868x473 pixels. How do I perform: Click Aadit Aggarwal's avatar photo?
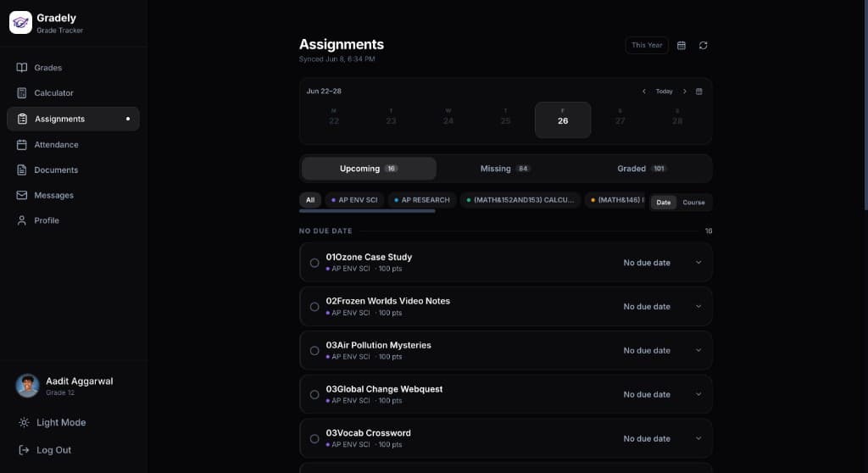[x=27, y=386]
